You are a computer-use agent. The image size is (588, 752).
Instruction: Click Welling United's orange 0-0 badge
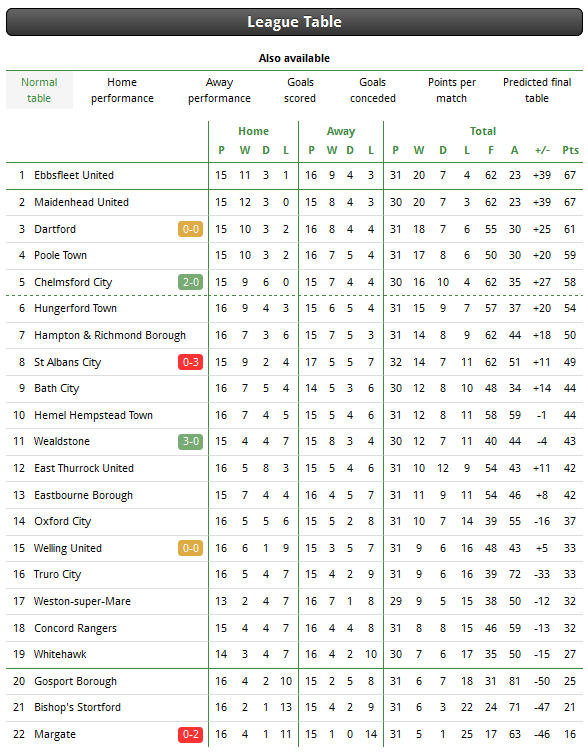coord(190,548)
